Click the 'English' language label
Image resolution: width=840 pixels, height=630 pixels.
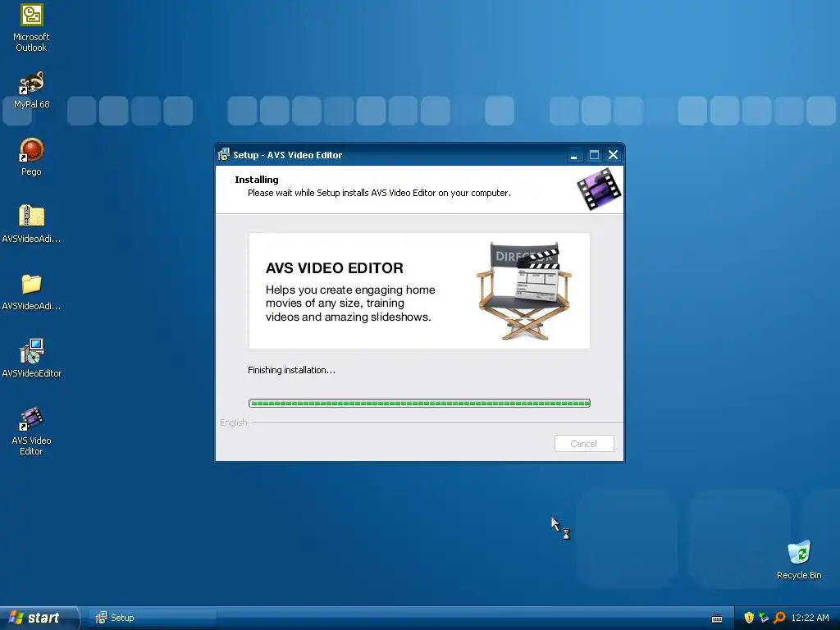click(x=234, y=422)
